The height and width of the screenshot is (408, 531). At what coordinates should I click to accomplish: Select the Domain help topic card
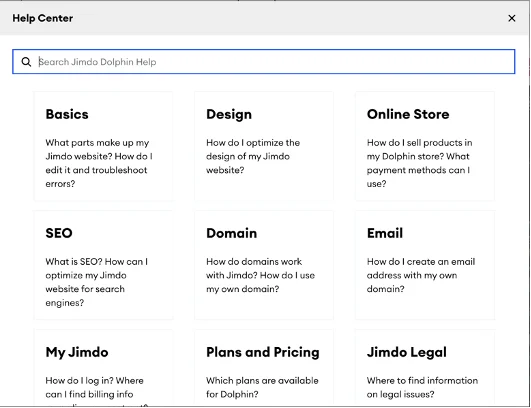pyautogui.click(x=264, y=265)
